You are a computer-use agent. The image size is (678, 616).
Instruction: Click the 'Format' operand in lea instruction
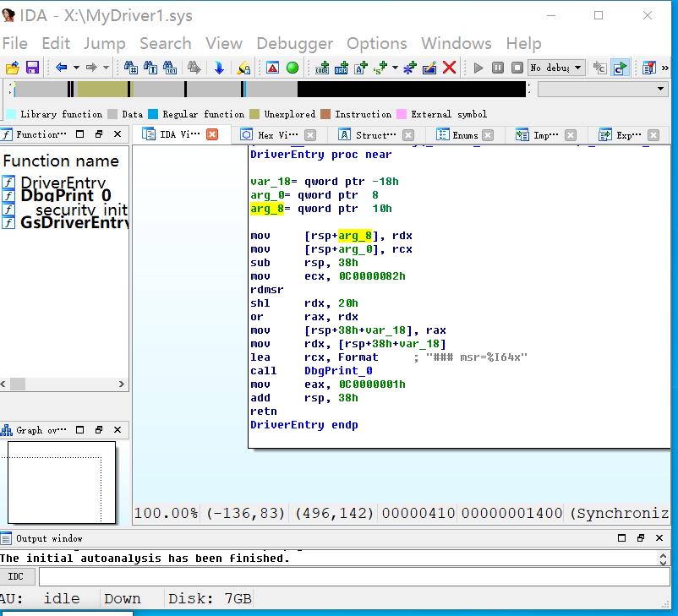tap(358, 357)
